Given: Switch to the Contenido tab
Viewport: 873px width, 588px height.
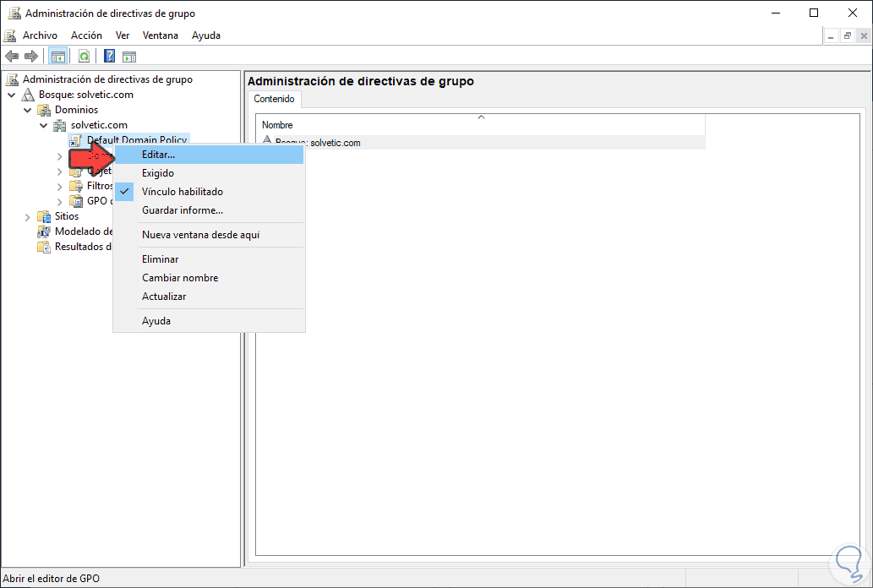Looking at the screenshot, I should pos(274,99).
